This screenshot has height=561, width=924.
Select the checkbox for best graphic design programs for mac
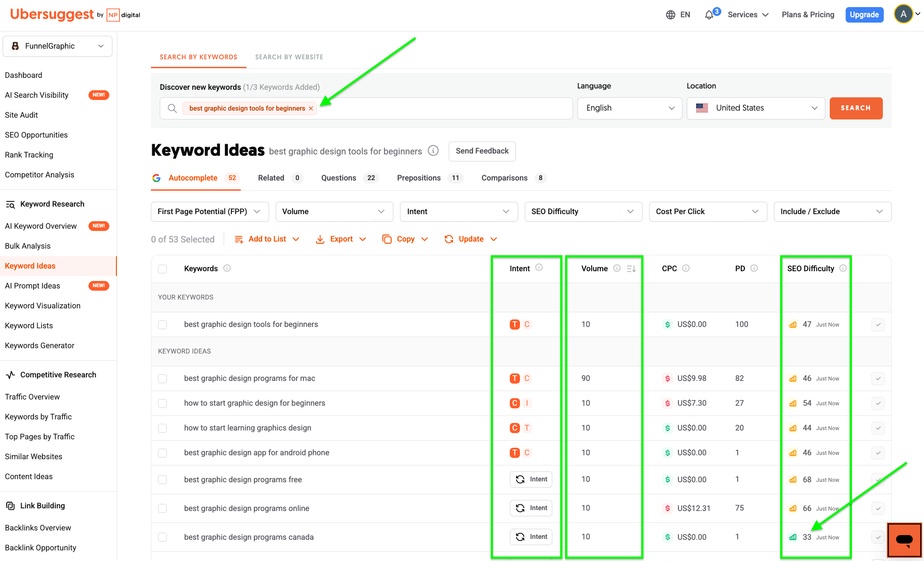coord(162,379)
